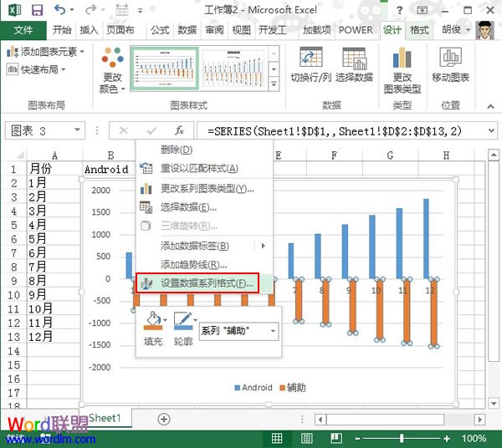Viewport: 502px width, 448px height.
Task: Choose Change Series Chart Type (更改系列图表类型)
Action: (204, 189)
